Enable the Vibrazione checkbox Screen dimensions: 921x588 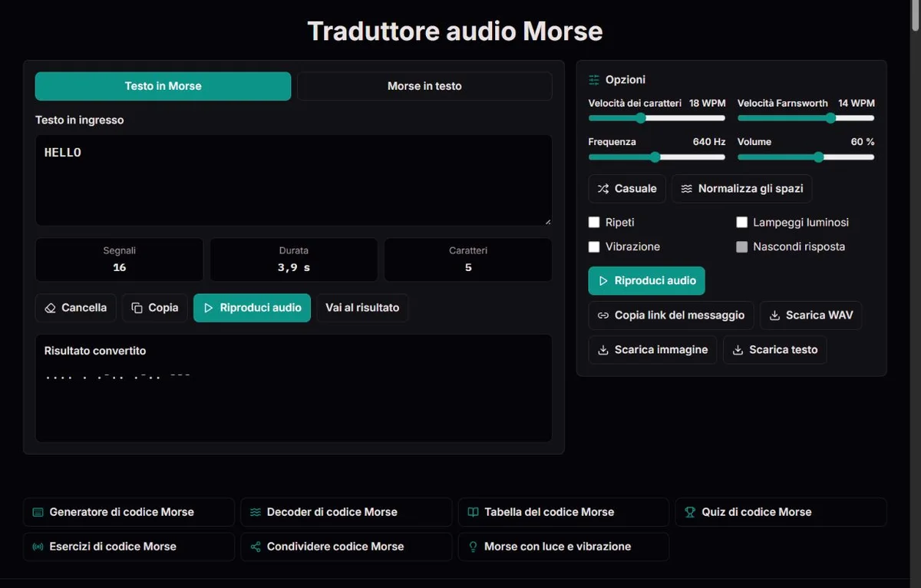(594, 247)
